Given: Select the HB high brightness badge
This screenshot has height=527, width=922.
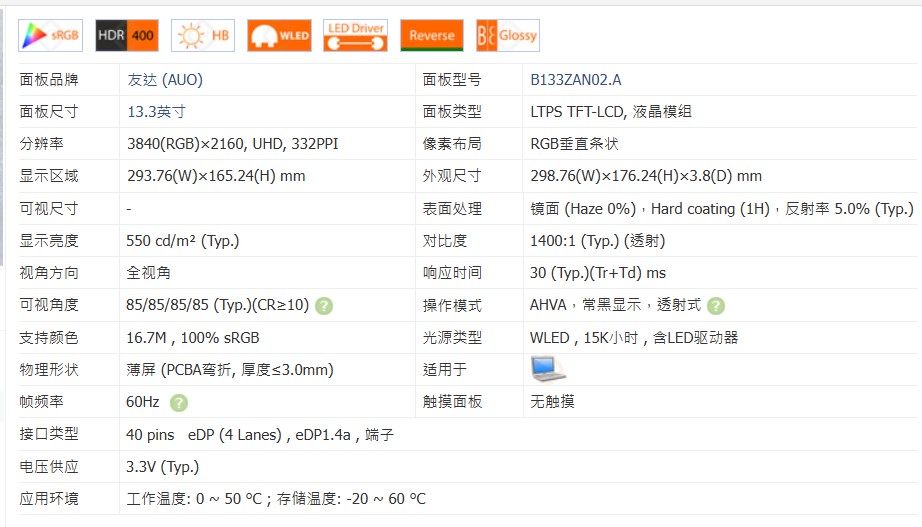Looking at the screenshot, I should tap(202, 35).
